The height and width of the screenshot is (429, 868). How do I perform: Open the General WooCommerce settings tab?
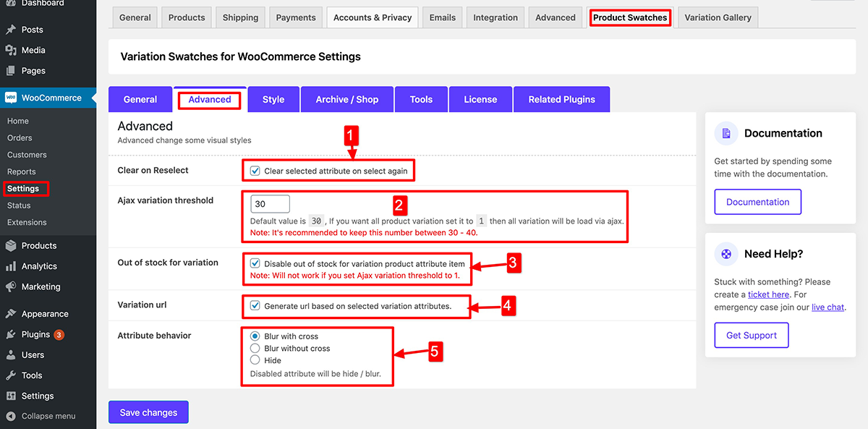[x=135, y=17]
